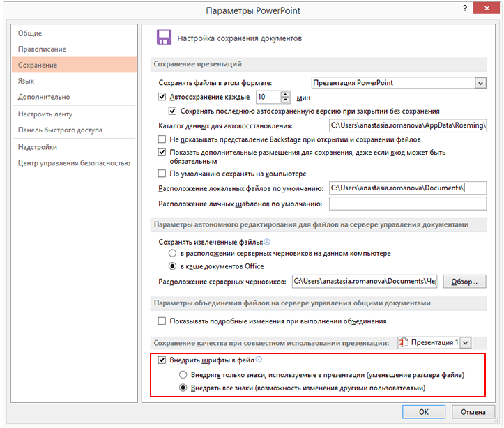
Task: Select the Сохранение category
Action: [x=75, y=65]
